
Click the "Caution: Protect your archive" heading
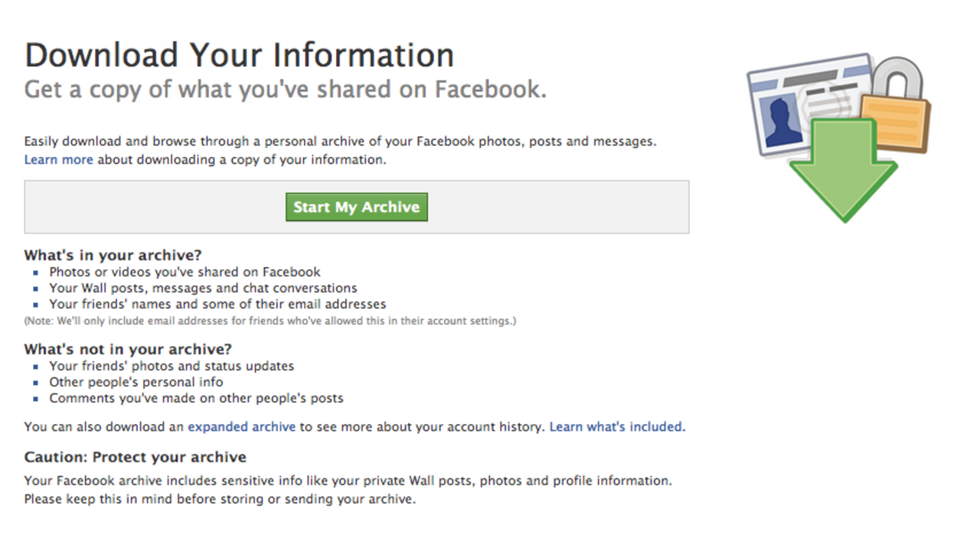point(135,456)
